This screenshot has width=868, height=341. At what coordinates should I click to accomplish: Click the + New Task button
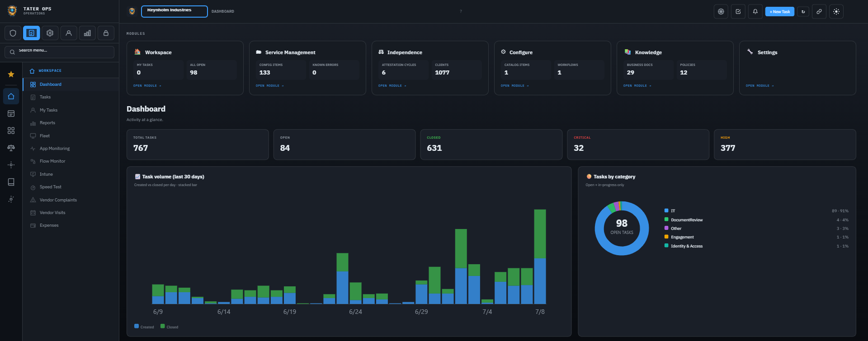click(x=780, y=12)
